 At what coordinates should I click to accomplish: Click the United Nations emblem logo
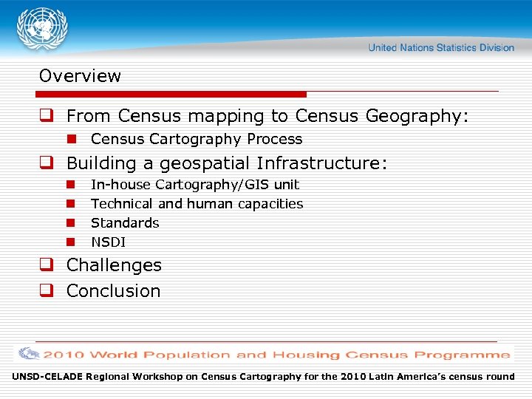coord(42,29)
